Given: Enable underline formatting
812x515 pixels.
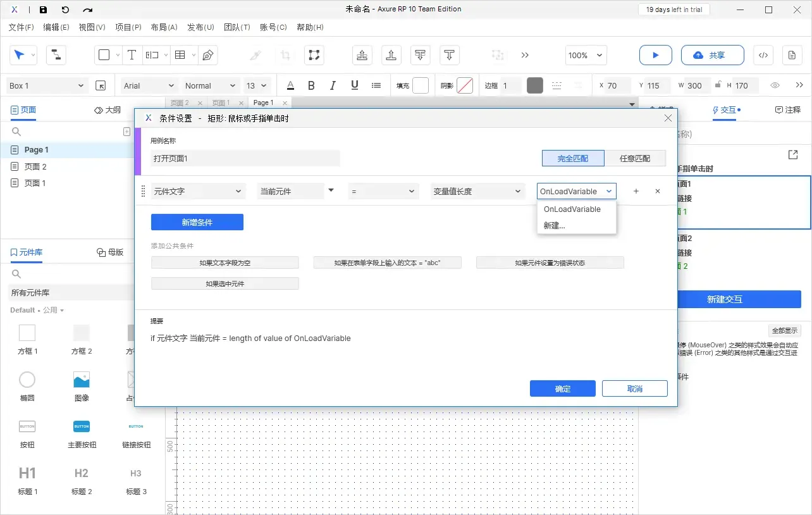Looking at the screenshot, I should pyautogui.click(x=354, y=85).
